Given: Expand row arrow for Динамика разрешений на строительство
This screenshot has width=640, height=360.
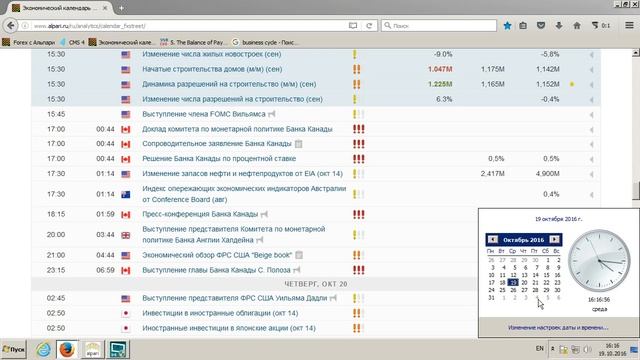Looking at the screenshot, I should pos(591,84).
